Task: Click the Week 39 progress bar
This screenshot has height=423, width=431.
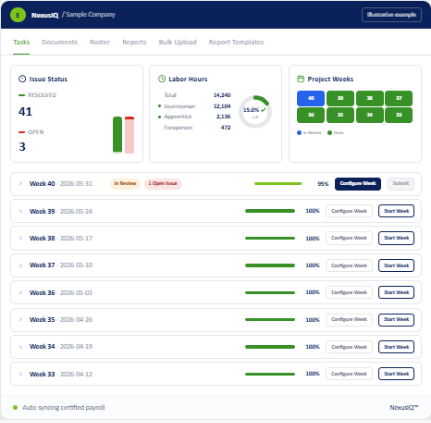Action: click(270, 211)
